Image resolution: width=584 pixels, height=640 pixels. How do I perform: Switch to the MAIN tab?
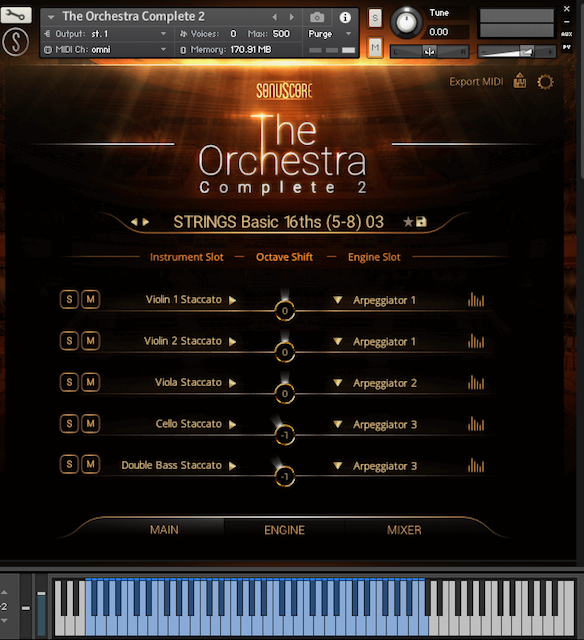164,530
